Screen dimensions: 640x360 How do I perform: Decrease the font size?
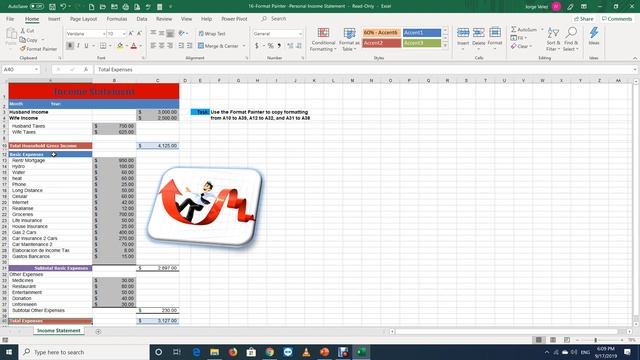[139, 33]
